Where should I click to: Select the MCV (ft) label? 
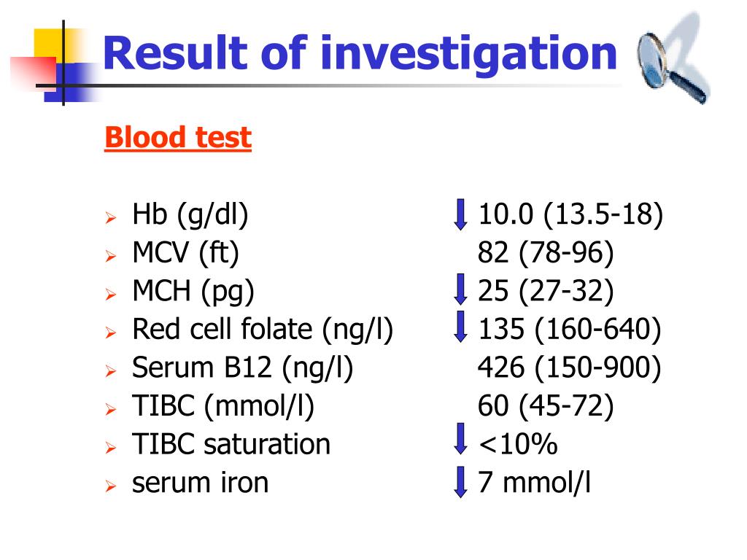(x=185, y=252)
